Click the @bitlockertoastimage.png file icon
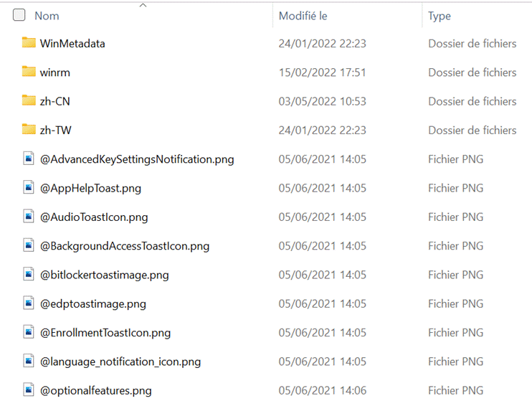 click(29, 274)
